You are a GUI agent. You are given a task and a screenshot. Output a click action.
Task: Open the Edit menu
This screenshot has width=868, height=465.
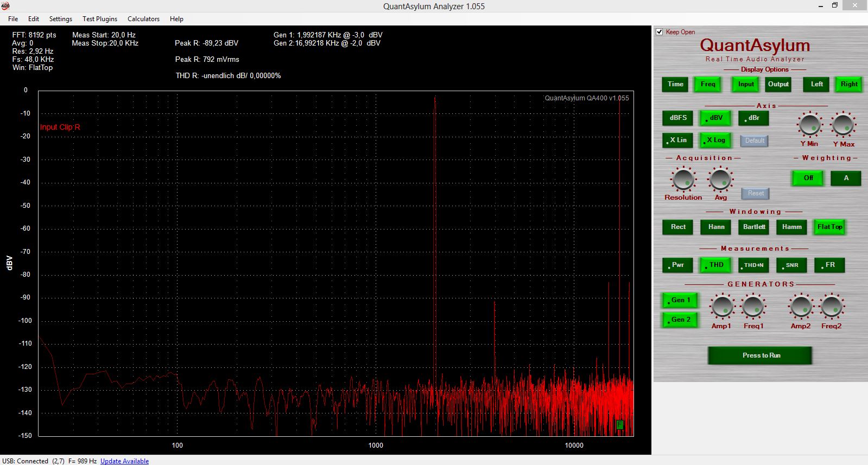point(34,19)
